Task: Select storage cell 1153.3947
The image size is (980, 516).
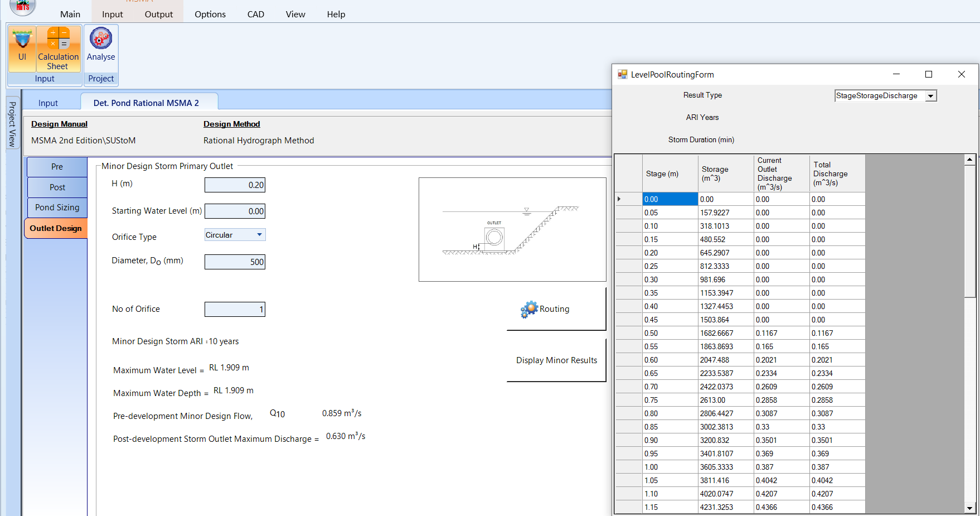Action: click(726, 293)
